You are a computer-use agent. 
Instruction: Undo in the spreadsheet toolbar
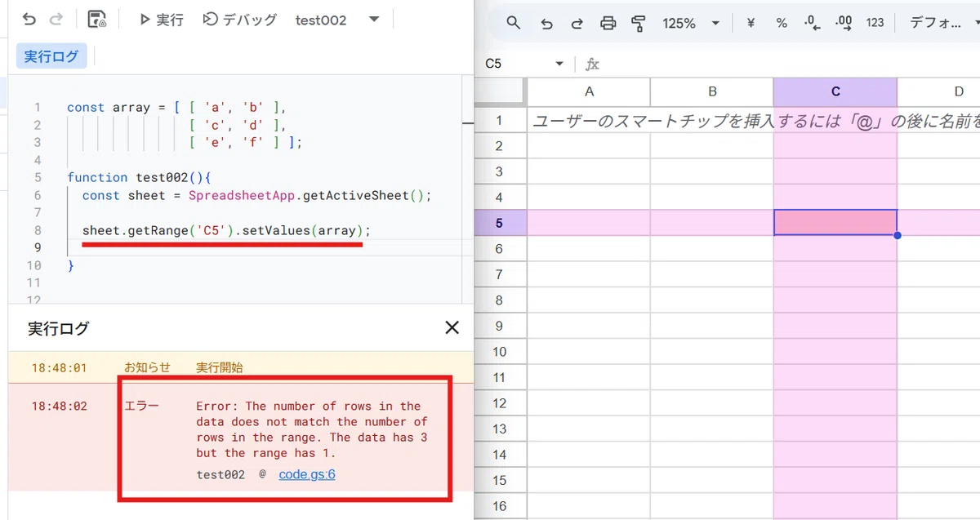547,23
